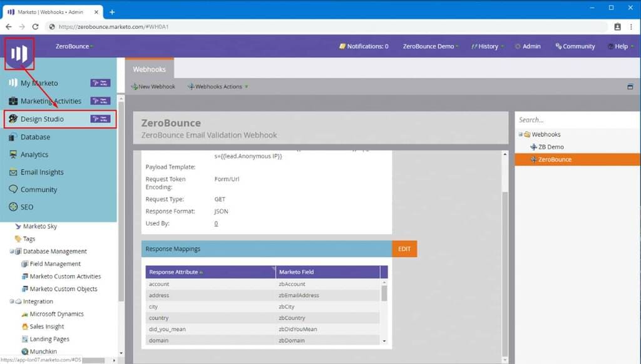Select the 'account' response attribute cell

(x=210, y=284)
